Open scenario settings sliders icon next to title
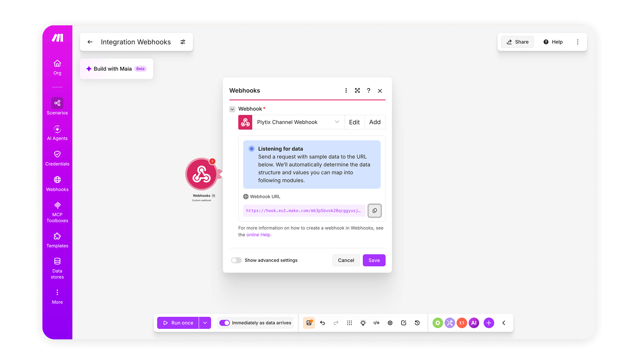 click(183, 42)
